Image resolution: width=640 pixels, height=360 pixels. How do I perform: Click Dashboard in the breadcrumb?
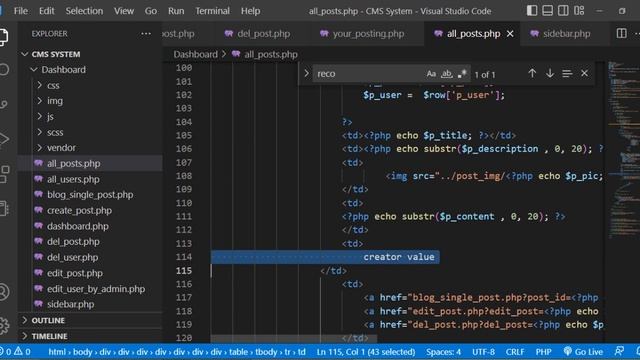point(196,54)
